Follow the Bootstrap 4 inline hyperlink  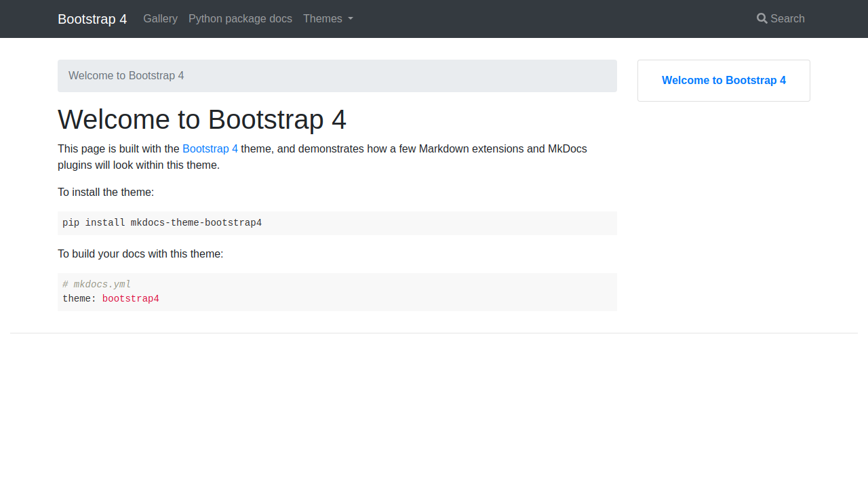pos(210,148)
